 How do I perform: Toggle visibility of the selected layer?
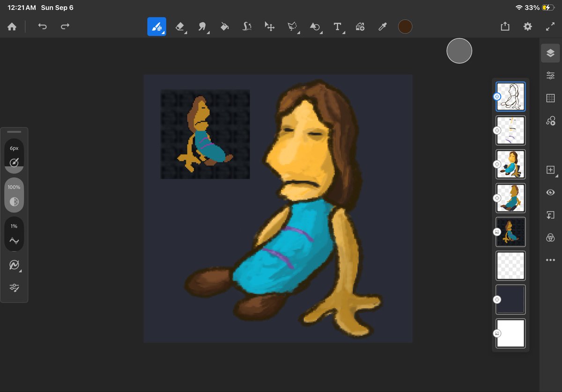(x=550, y=192)
